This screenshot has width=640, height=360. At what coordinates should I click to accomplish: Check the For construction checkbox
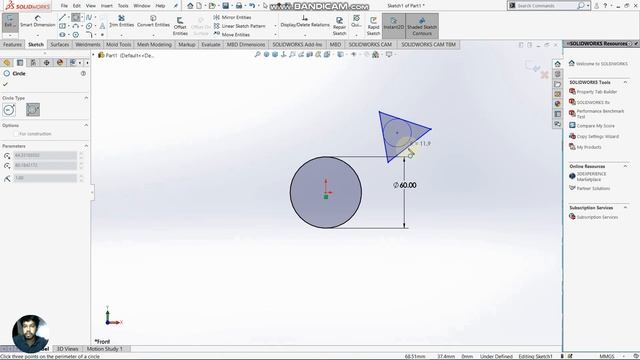[16, 134]
